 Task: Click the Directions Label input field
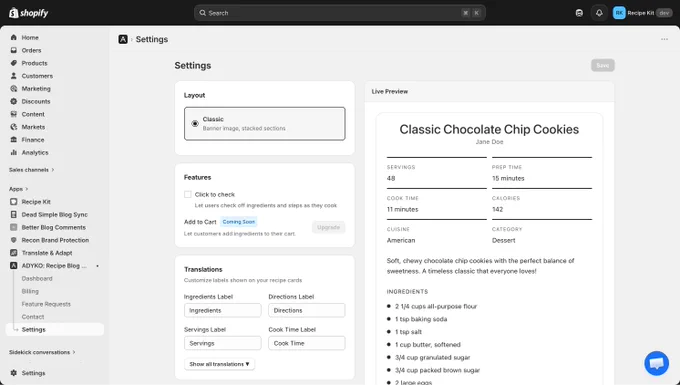tap(307, 311)
